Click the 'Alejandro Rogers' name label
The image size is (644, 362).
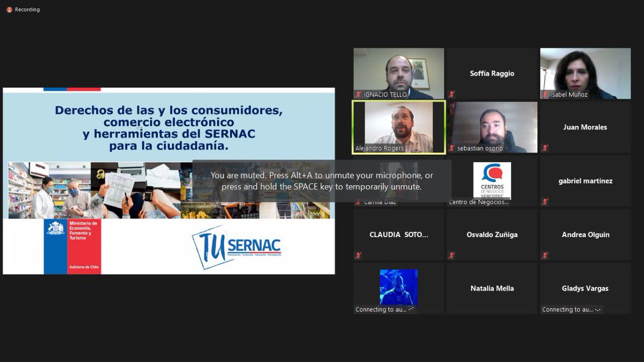[x=379, y=148]
